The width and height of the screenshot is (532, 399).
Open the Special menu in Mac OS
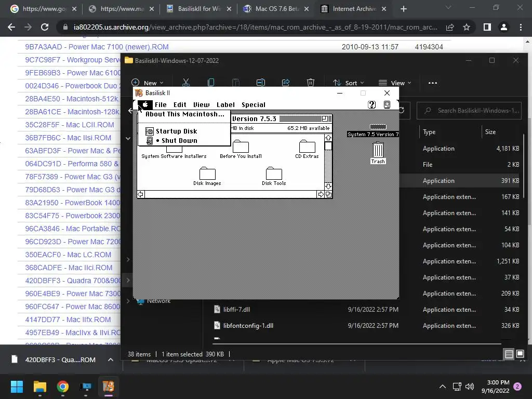click(x=254, y=105)
